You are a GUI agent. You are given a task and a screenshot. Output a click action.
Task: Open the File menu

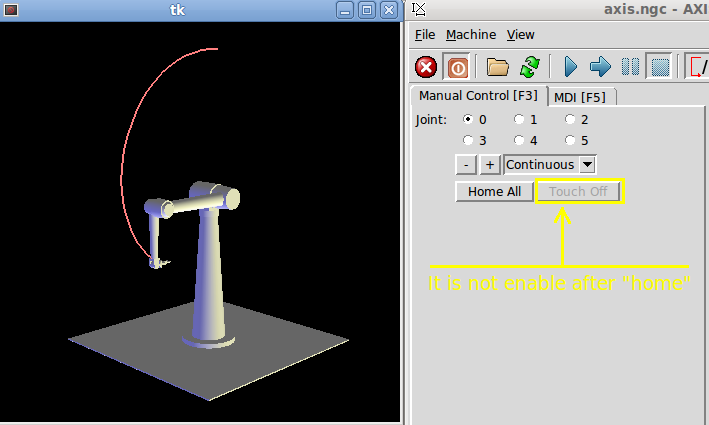(x=425, y=35)
